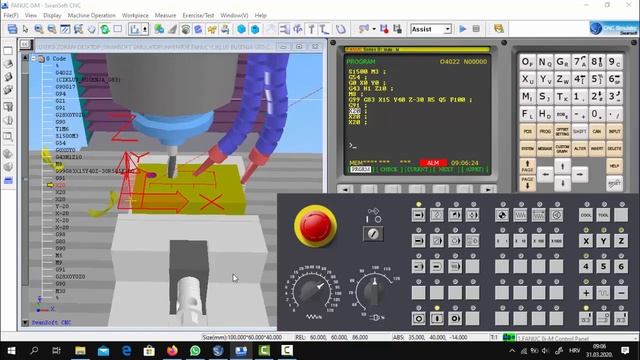Click the PAGE down key on the keypad
This screenshot has height=360, width=640.
pos(527,183)
